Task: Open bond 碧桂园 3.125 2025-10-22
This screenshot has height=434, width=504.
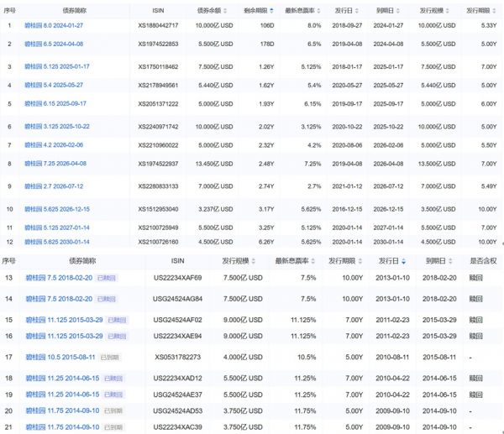Action: click(57, 127)
